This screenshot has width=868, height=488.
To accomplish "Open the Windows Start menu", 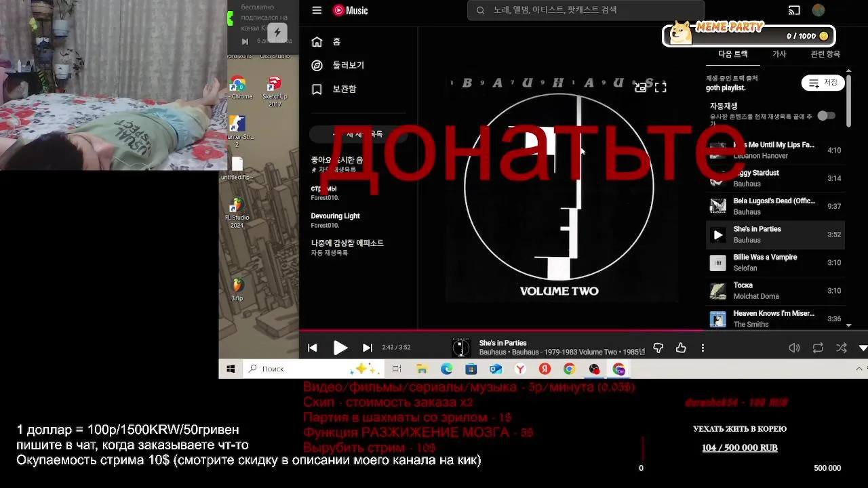I will click(x=231, y=369).
